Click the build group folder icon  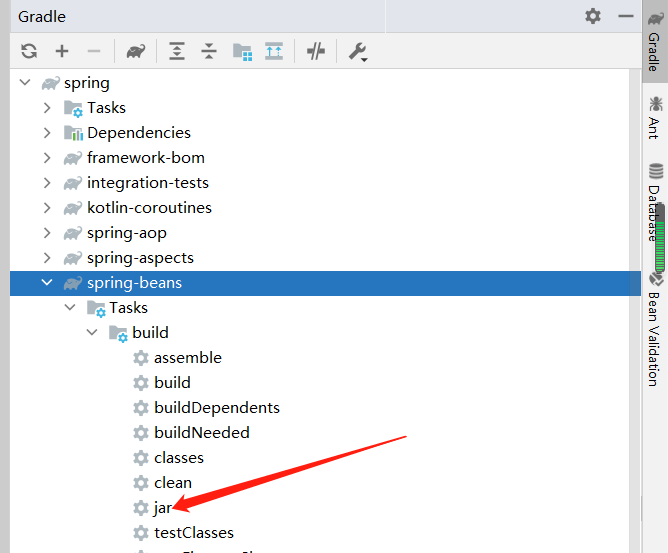(x=118, y=333)
